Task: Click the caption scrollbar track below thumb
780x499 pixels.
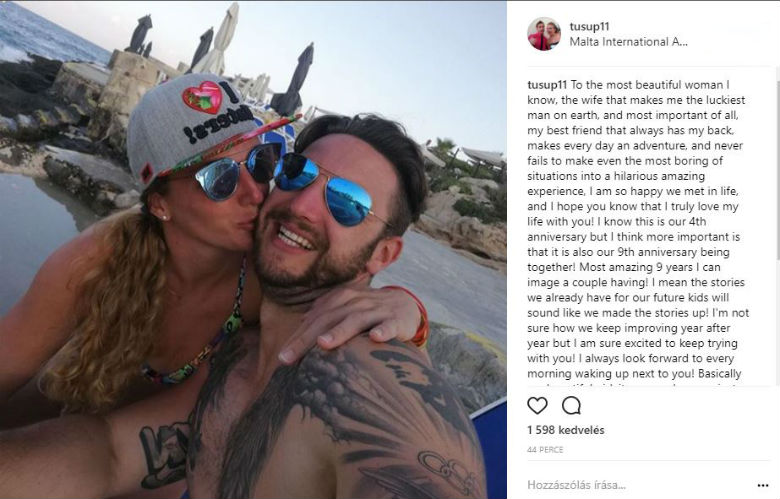Action: pyautogui.click(x=778, y=323)
